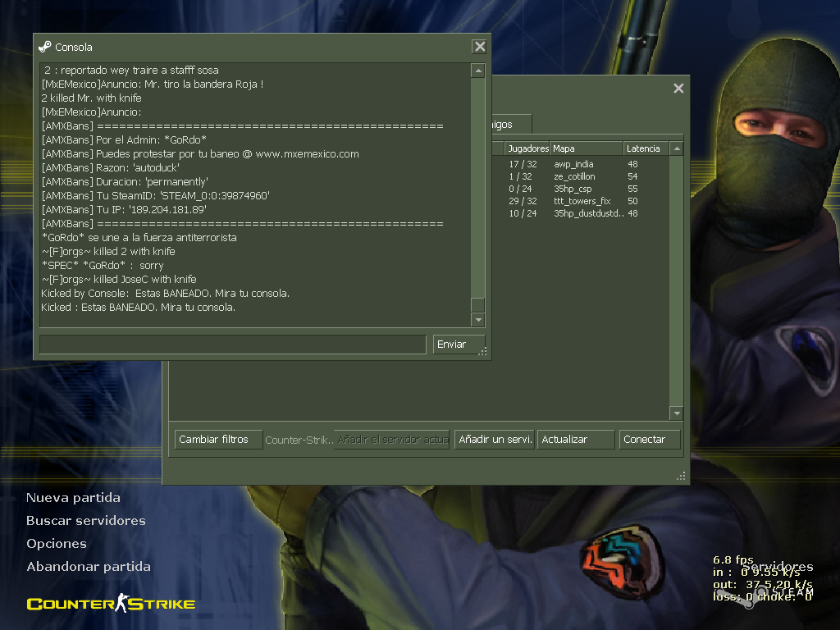The width and height of the screenshot is (840, 630).
Task: Click the console scrollbar up arrow
Action: (478, 71)
